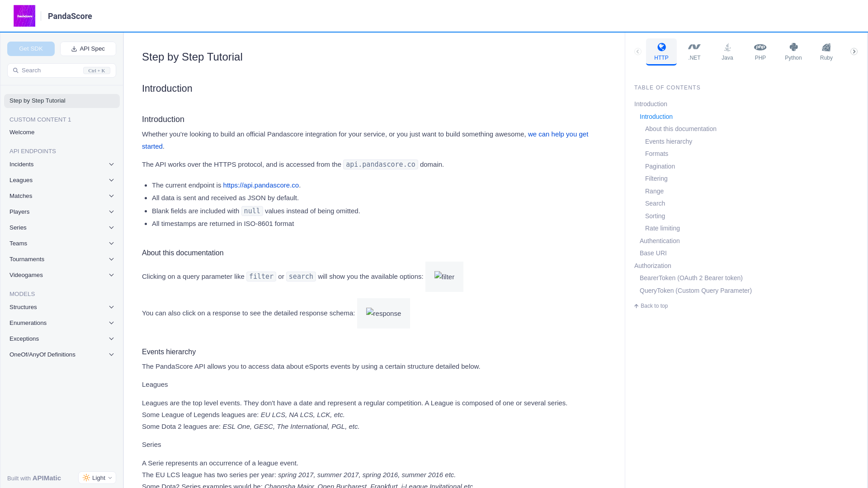Click the PandaScore title text in header

point(70,16)
